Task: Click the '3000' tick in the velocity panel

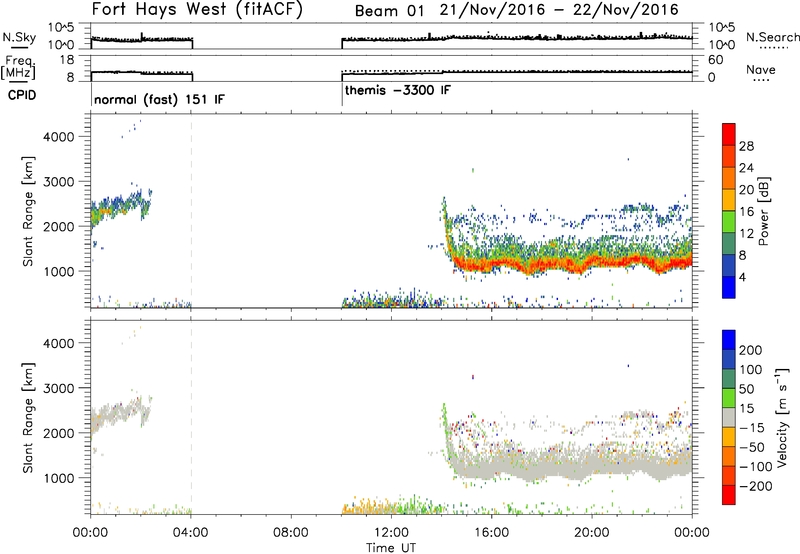Action: [x=59, y=388]
